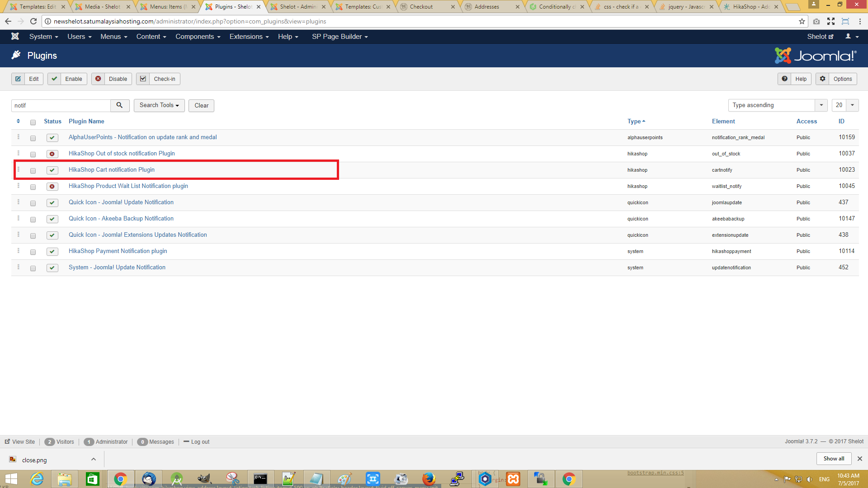Bookmark the page with the star icon
The image size is (868, 488).
pyautogui.click(x=802, y=21)
